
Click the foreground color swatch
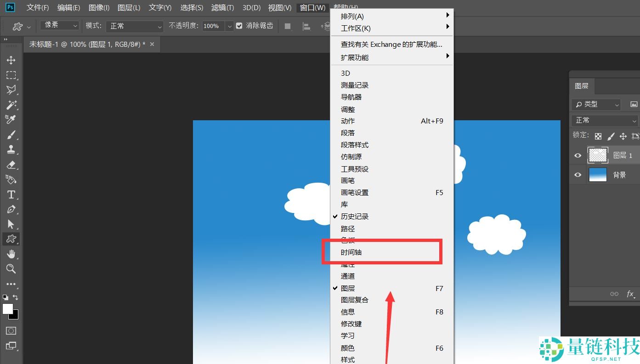(7, 309)
